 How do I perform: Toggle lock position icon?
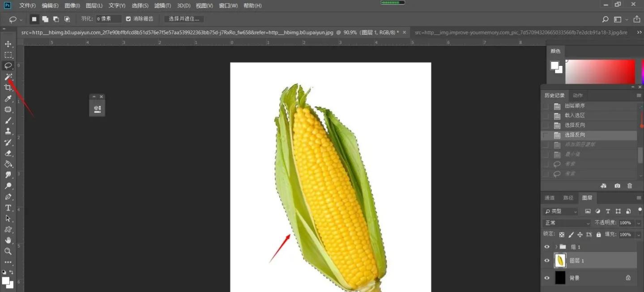pyautogui.click(x=580, y=234)
